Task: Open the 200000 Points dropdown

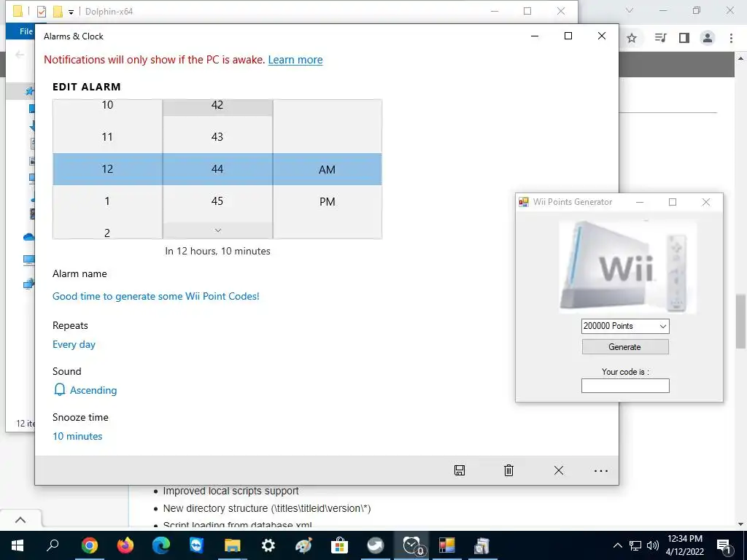Action: click(625, 326)
